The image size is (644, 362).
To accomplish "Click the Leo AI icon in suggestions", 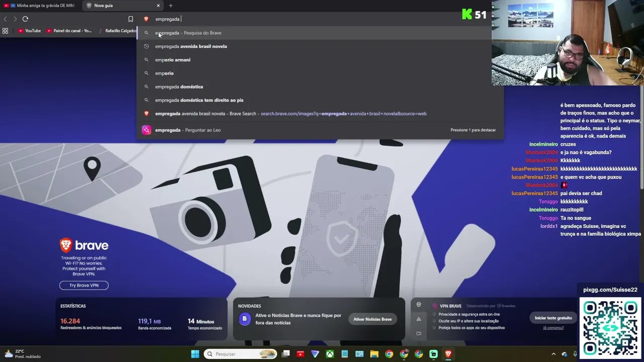I will [x=146, y=130].
